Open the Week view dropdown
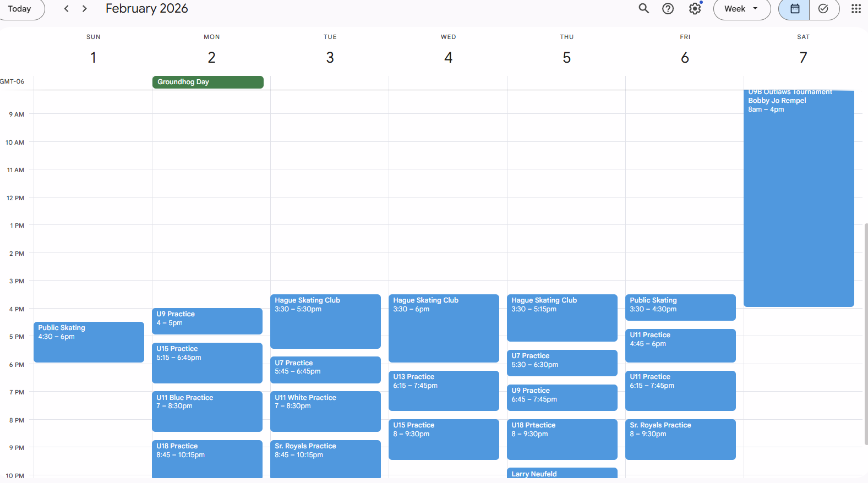Image resolution: width=868 pixels, height=483 pixels. 742,9
